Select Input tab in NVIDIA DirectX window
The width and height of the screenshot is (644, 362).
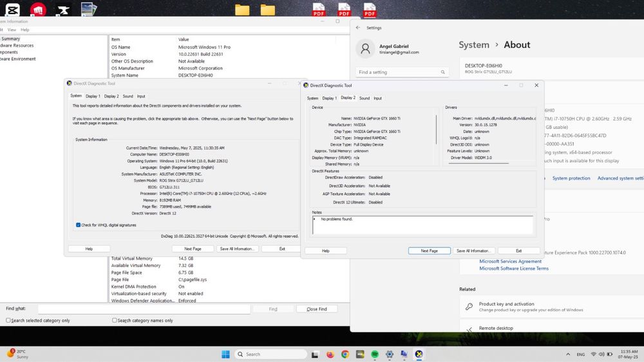pos(377,98)
